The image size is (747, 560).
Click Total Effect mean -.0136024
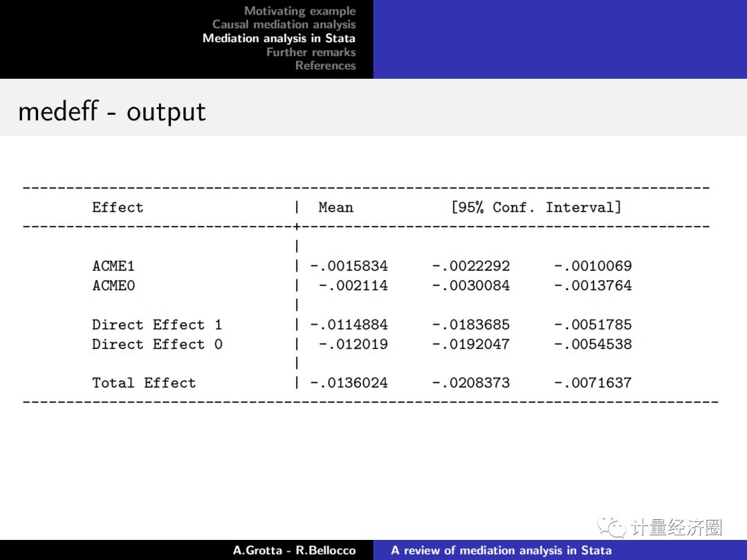pos(349,383)
